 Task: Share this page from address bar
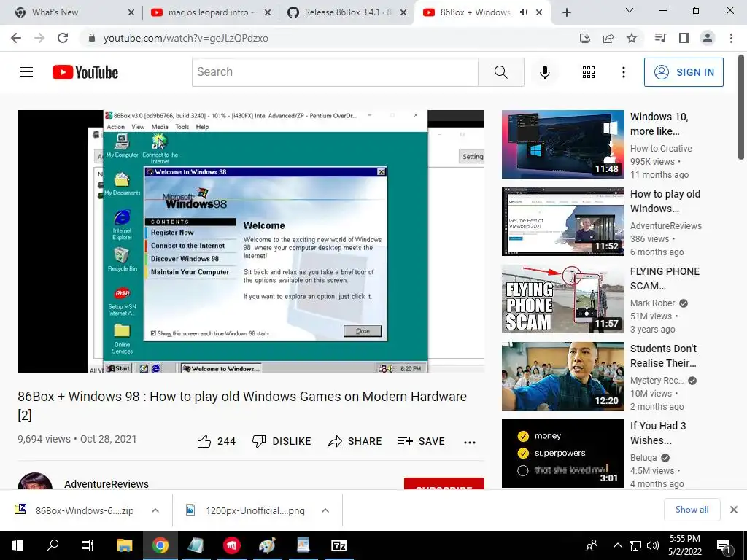coord(608,38)
